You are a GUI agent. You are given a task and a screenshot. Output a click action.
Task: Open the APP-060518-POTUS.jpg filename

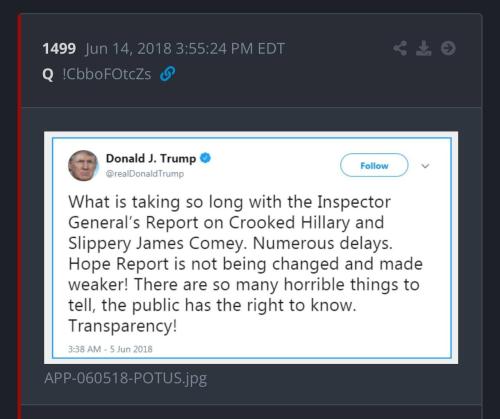coord(126,378)
